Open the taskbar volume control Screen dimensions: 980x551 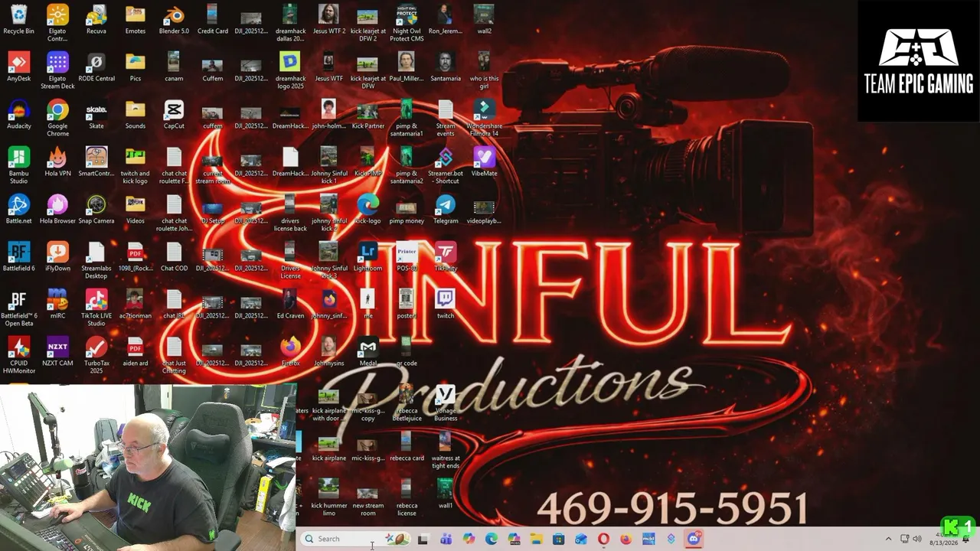pyautogui.click(x=917, y=539)
